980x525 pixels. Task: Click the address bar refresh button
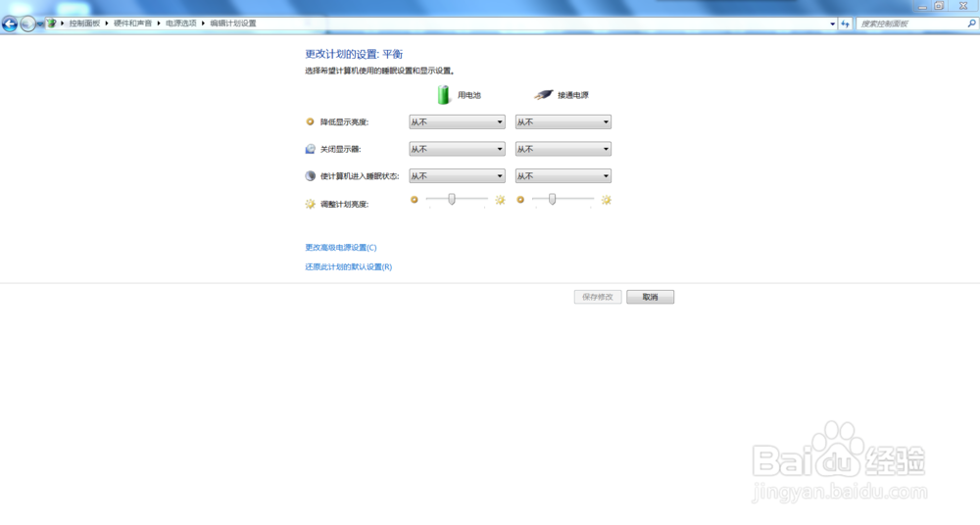[x=846, y=24]
